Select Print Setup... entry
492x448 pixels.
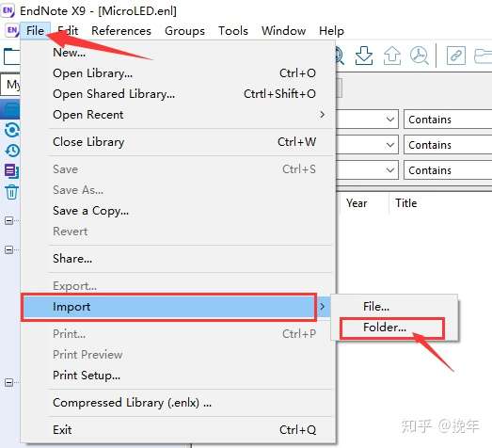pos(177,376)
